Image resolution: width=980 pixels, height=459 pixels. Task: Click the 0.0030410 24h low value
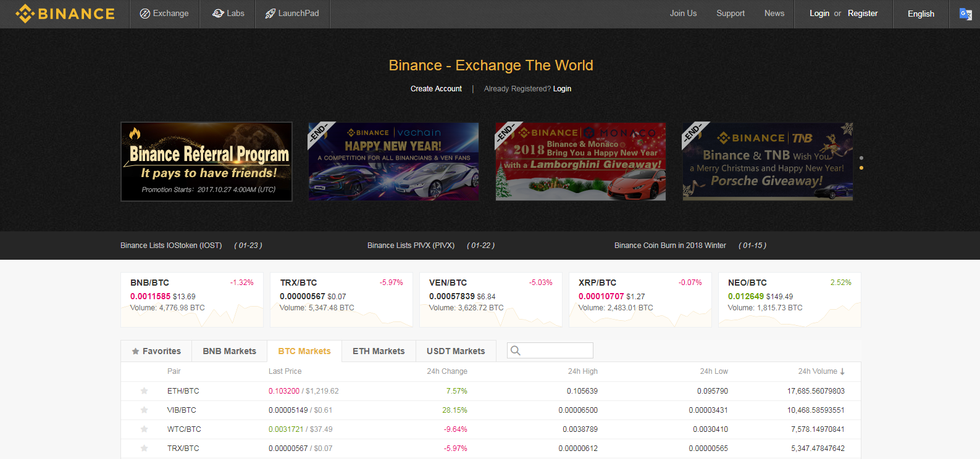point(710,429)
